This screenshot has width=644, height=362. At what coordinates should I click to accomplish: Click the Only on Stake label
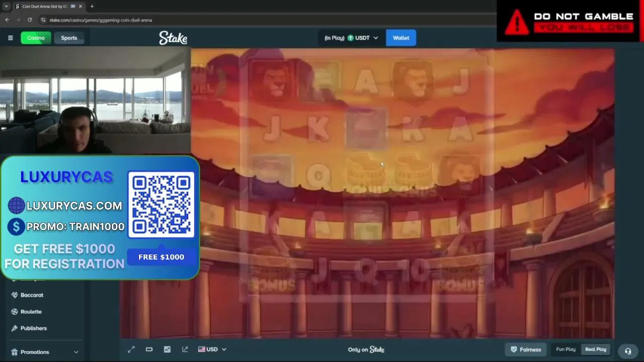[x=366, y=349]
